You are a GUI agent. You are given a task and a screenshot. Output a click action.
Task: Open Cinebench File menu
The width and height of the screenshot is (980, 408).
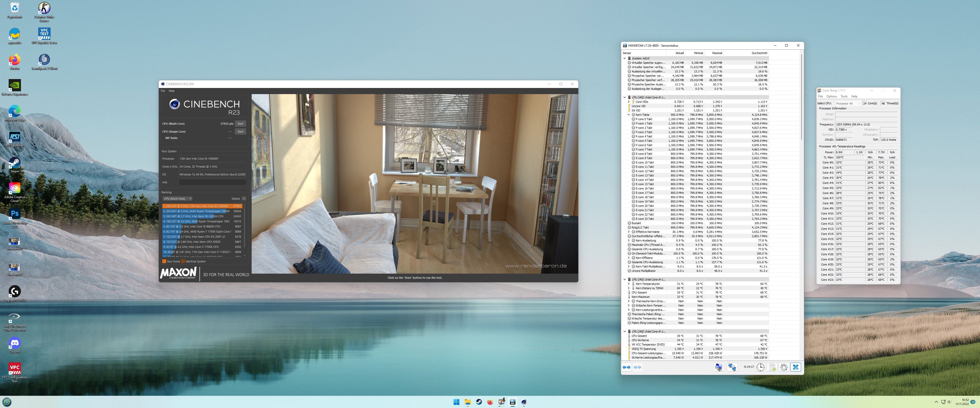[163, 91]
